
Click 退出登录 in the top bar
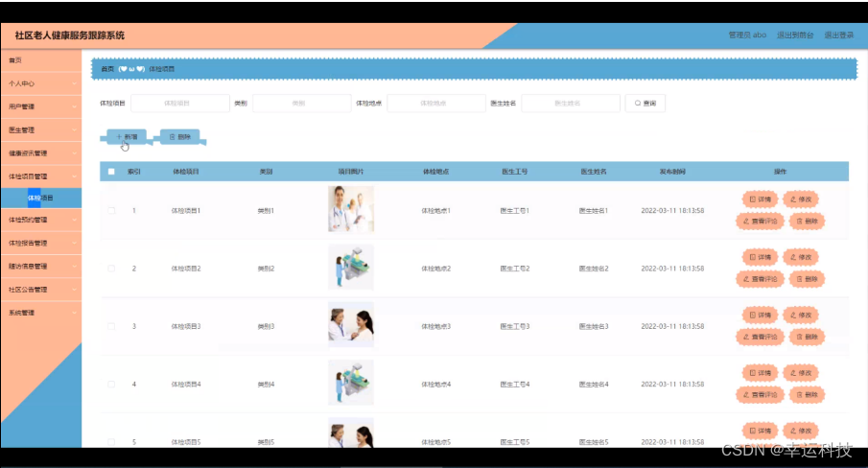tap(838, 35)
